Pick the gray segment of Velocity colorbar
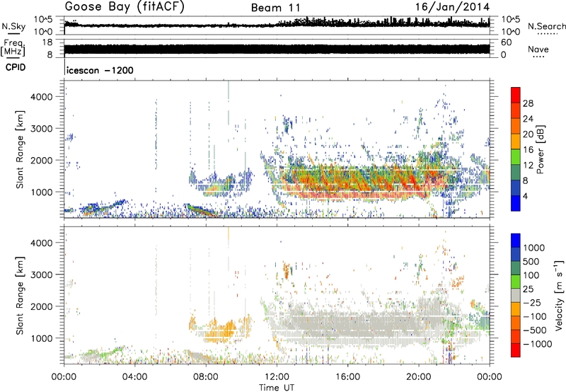This screenshot has width=566, height=392. [516, 295]
